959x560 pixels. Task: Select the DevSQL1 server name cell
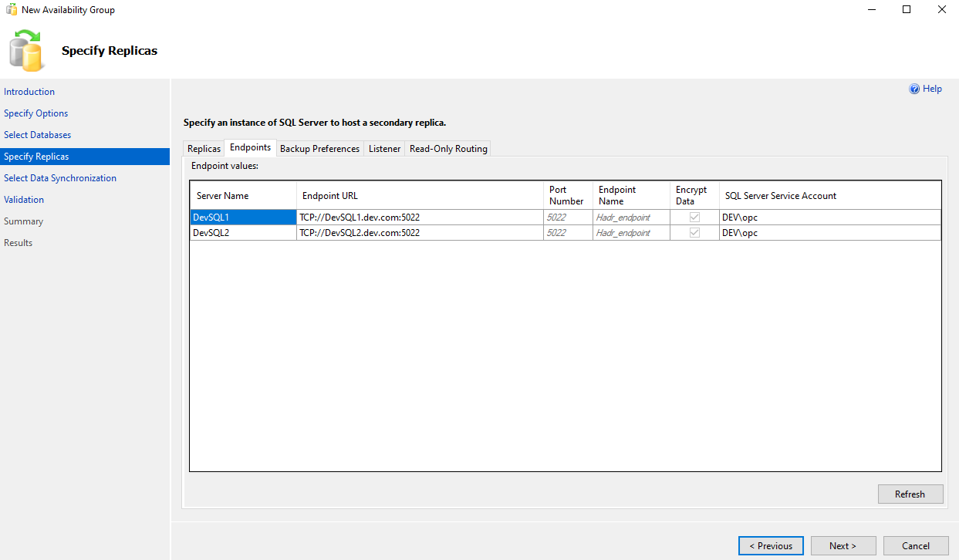tap(243, 218)
